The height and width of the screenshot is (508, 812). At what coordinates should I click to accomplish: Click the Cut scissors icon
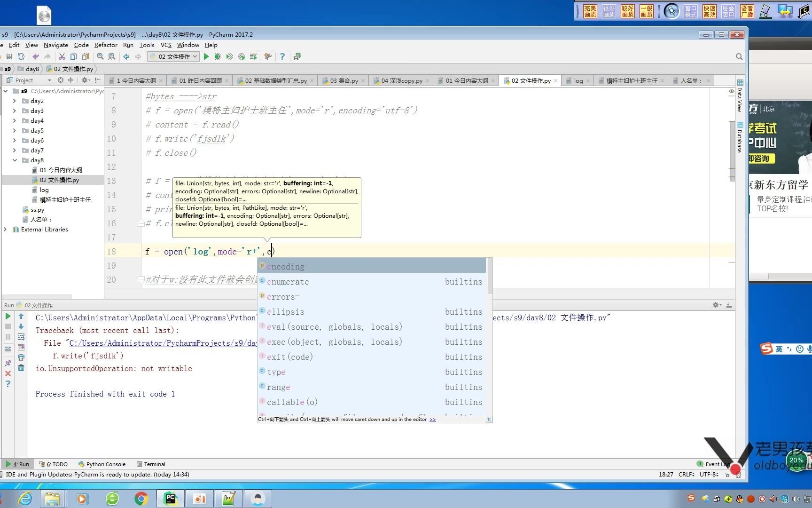click(x=62, y=56)
